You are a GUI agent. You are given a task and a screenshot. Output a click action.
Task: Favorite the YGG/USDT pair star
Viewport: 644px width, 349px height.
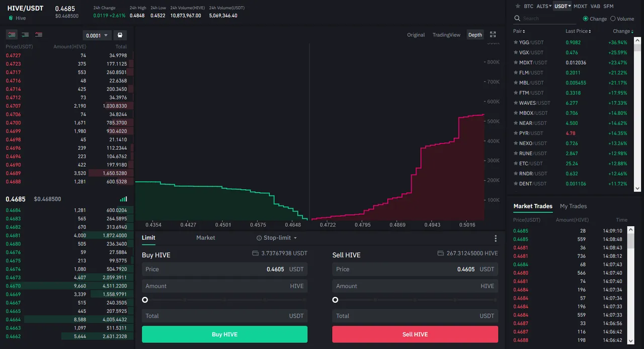(516, 42)
